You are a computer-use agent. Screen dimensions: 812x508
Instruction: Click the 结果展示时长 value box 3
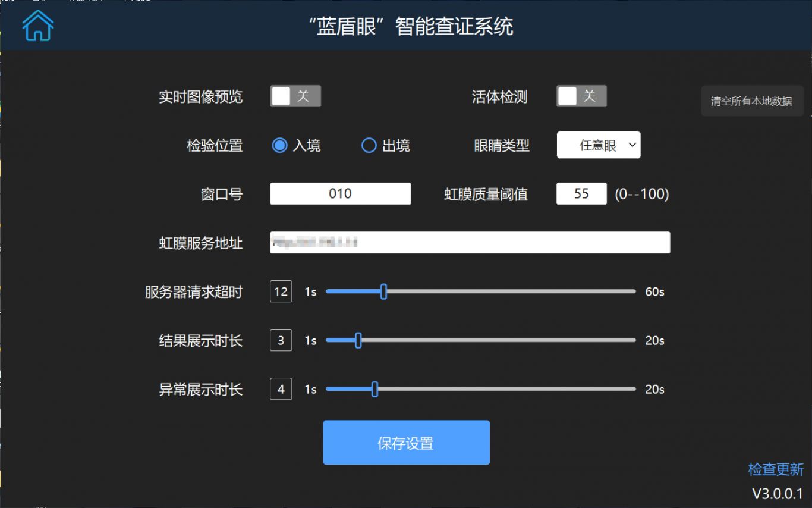[x=281, y=340]
